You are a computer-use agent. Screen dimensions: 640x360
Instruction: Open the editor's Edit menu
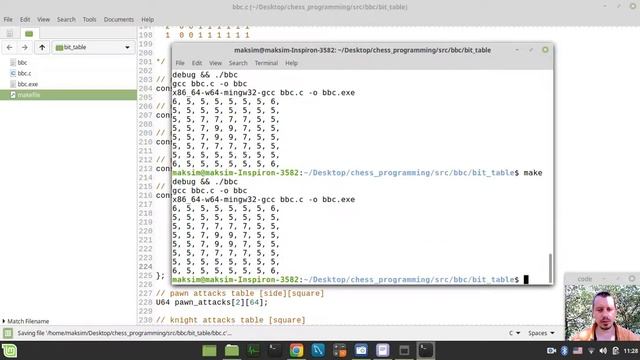25,19
